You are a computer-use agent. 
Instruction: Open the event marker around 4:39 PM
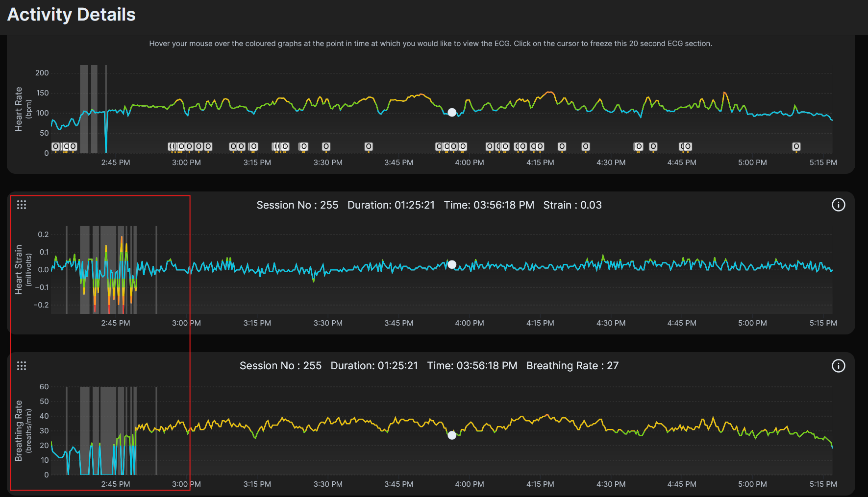[x=653, y=146]
